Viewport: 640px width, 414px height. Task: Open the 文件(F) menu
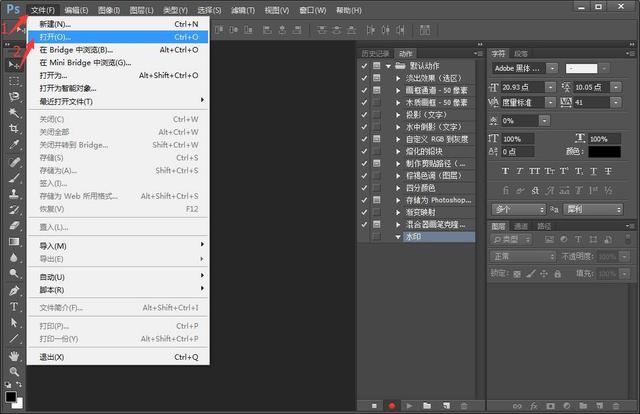point(43,10)
